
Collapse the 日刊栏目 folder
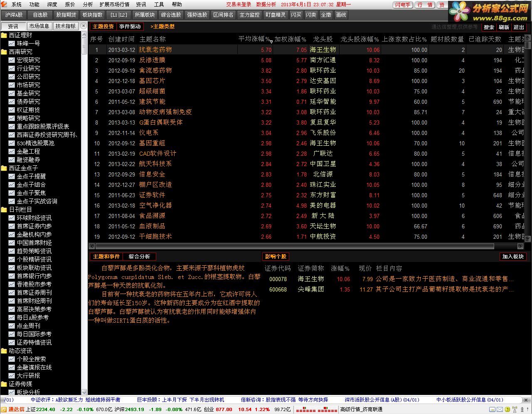click(4, 210)
